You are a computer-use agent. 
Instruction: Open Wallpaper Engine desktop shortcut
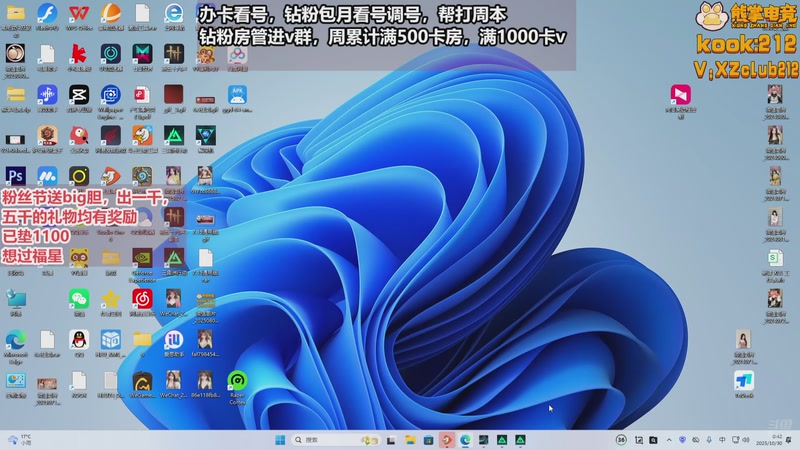110,95
